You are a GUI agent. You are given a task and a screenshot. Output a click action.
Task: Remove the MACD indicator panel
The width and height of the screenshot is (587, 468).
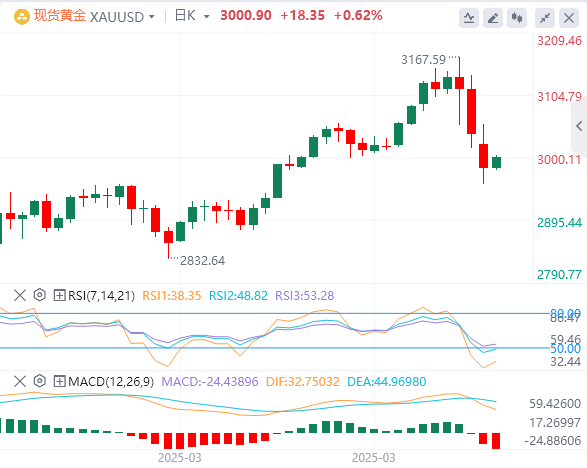click(x=20, y=382)
